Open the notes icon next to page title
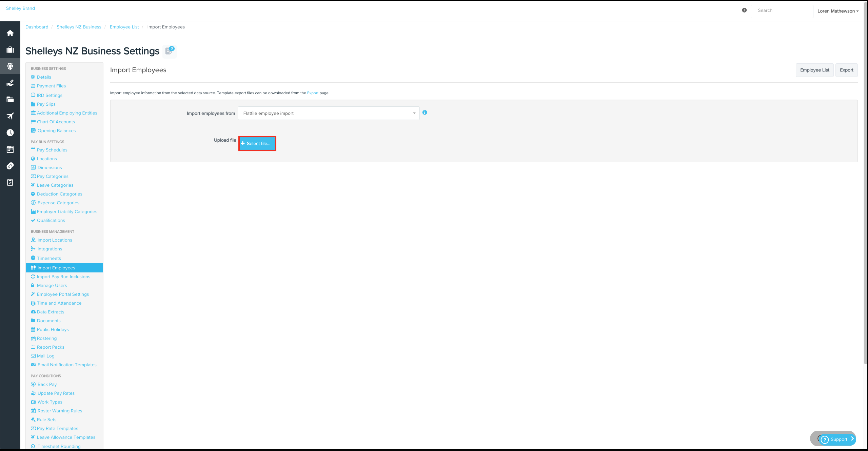 click(x=169, y=51)
